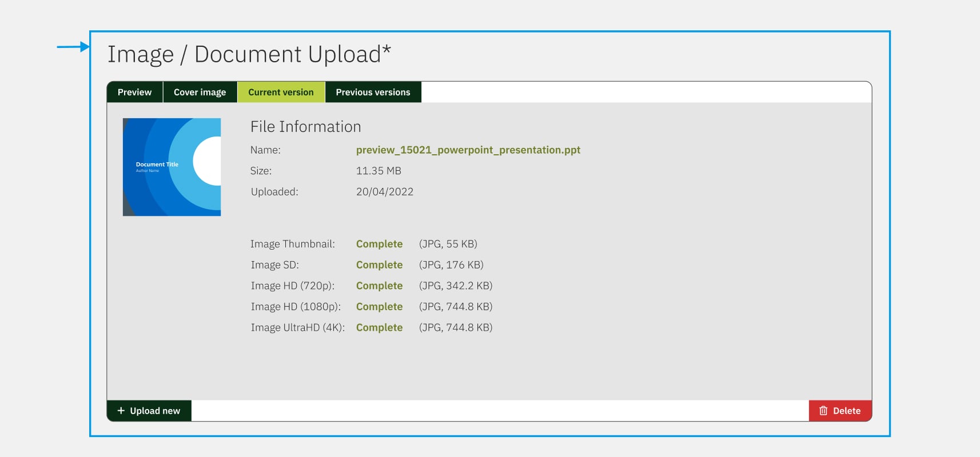Image resolution: width=980 pixels, height=457 pixels.
Task: Click Complete status for Image HD (720p)
Action: [x=380, y=286]
